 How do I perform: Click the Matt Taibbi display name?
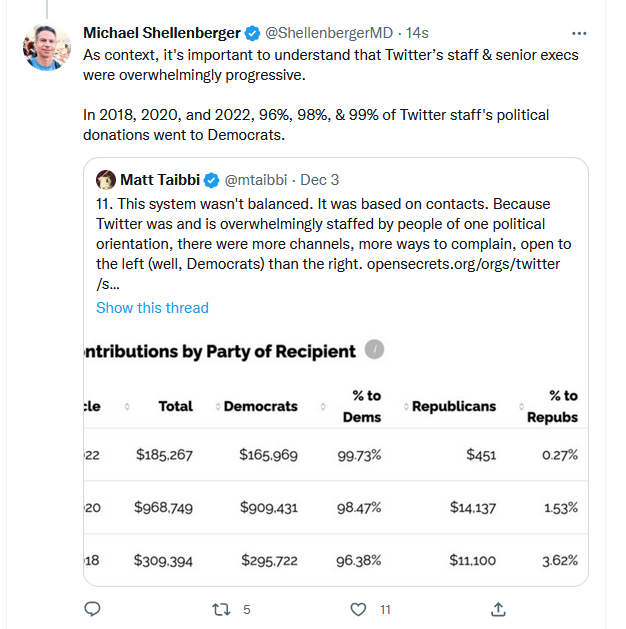160,180
